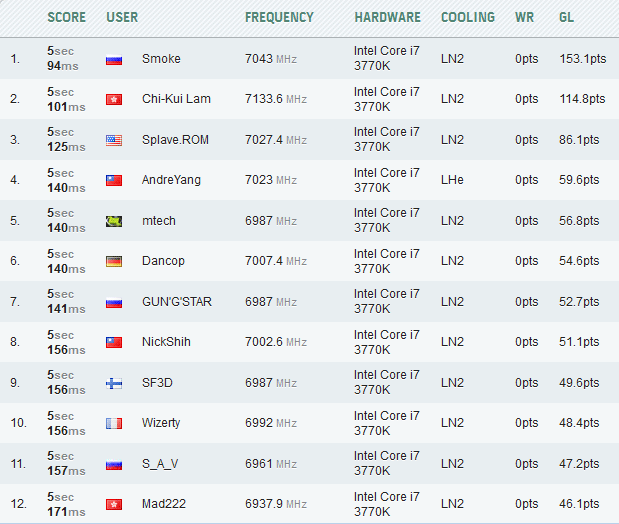Open Mad222's profile link

coord(164,504)
